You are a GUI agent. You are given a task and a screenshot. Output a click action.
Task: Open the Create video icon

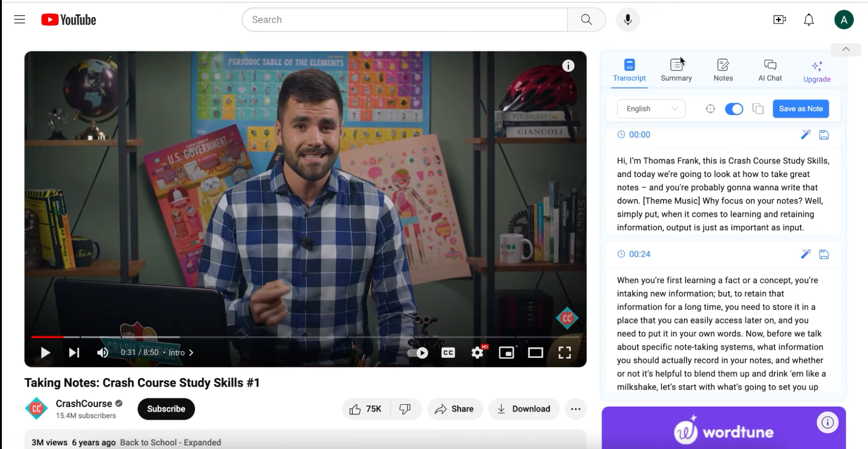(x=779, y=19)
